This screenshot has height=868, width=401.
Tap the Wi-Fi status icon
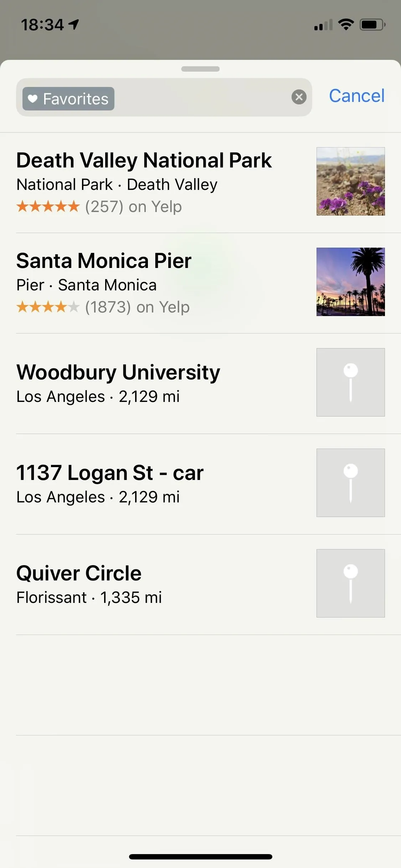pyautogui.click(x=346, y=25)
